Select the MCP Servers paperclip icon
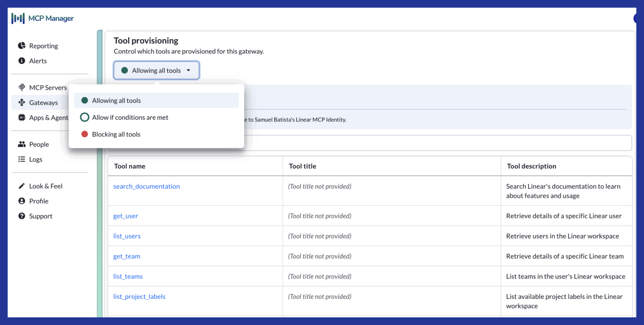The width and height of the screenshot is (644, 325). [x=21, y=87]
